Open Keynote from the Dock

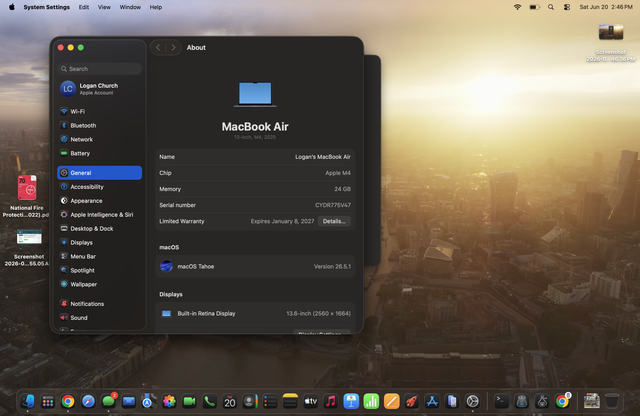[351, 401]
